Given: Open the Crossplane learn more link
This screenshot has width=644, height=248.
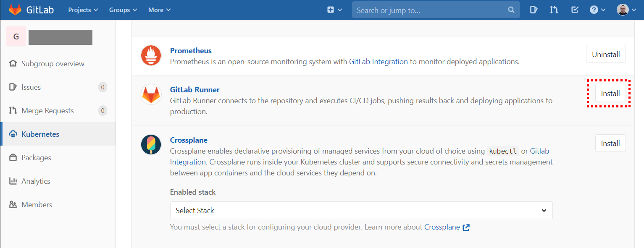Looking at the screenshot, I should tap(447, 227).
